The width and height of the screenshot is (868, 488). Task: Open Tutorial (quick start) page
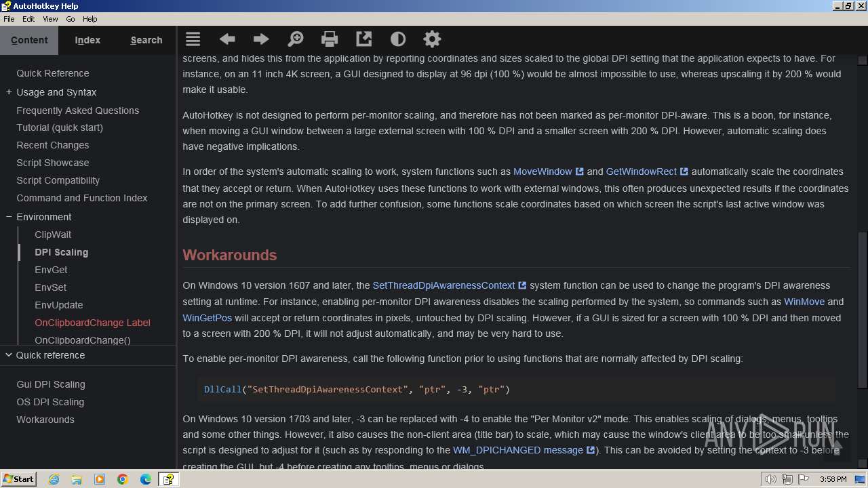[x=60, y=127]
